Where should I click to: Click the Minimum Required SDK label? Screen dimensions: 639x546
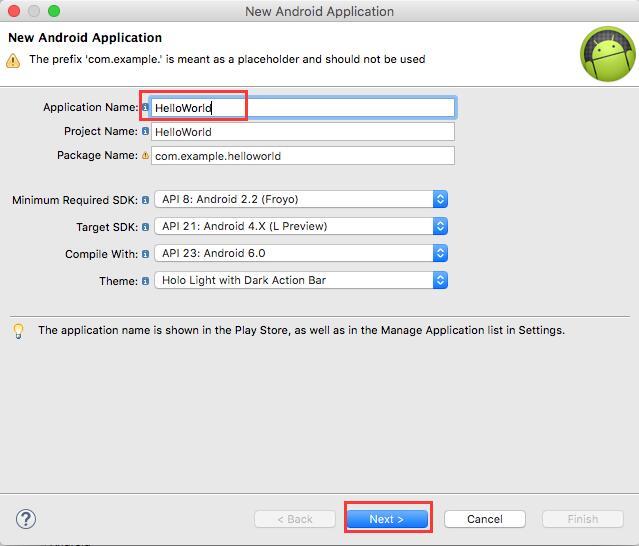tap(75, 200)
